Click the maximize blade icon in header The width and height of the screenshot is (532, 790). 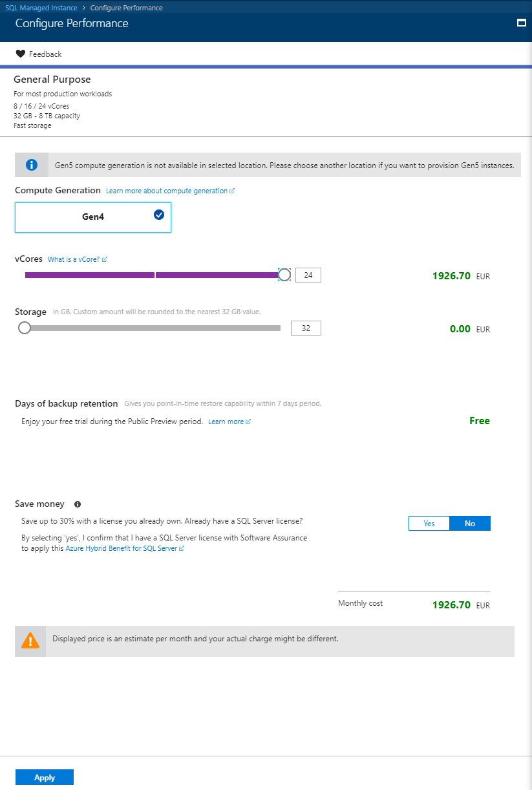click(521, 23)
